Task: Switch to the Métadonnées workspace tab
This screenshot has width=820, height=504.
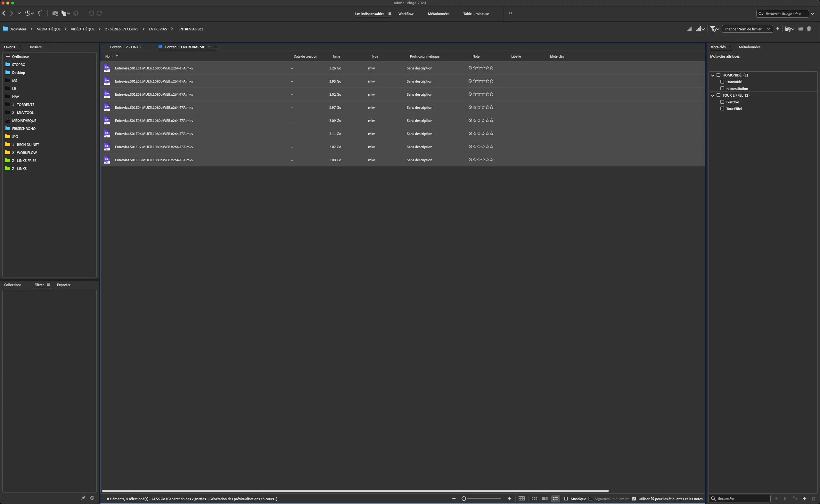Action: coord(439,14)
